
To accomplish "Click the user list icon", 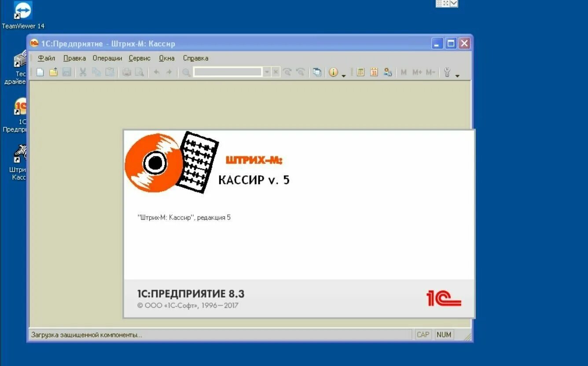I will [x=387, y=72].
